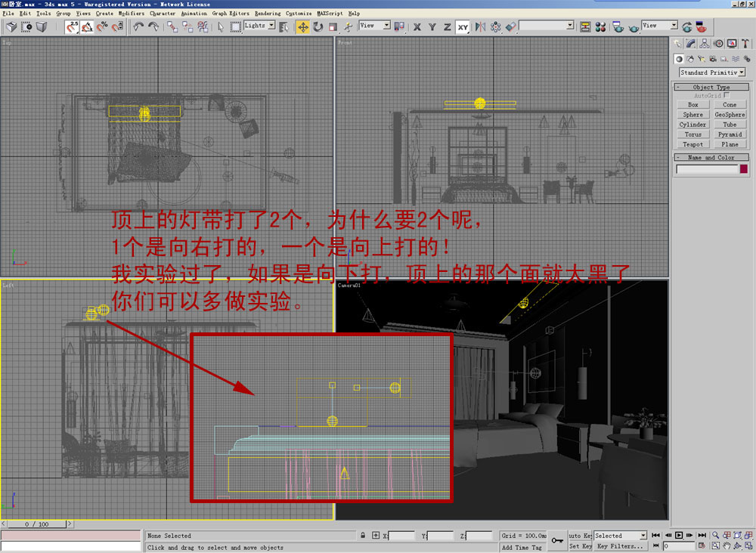Screen dimensions: 756x553
Task: Open the Rendering menu
Action: pyautogui.click(x=268, y=14)
